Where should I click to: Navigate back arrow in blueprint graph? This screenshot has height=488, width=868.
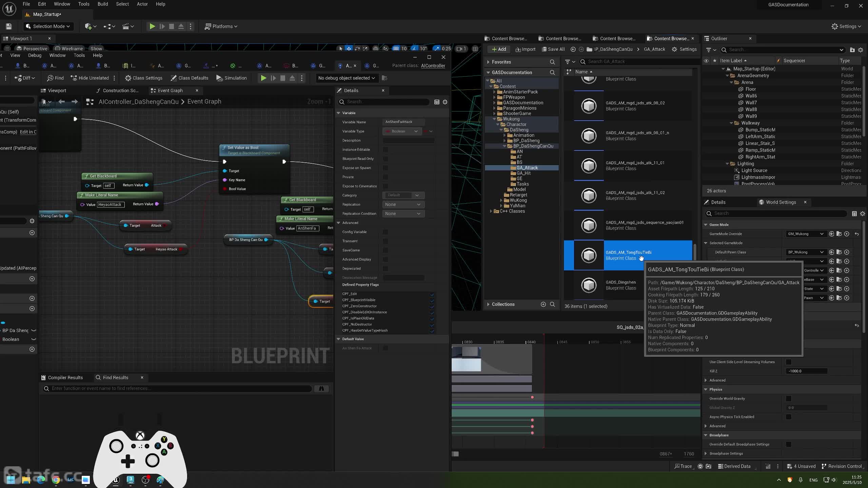[x=62, y=102]
